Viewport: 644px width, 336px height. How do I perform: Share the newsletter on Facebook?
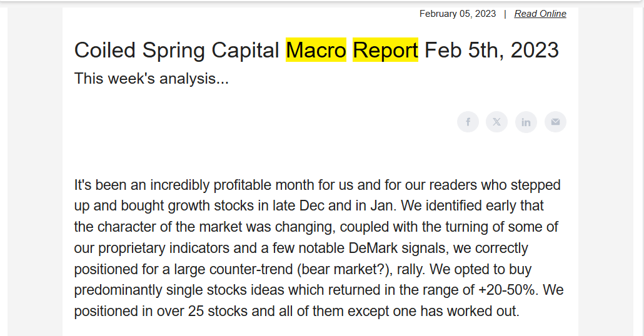click(x=468, y=122)
